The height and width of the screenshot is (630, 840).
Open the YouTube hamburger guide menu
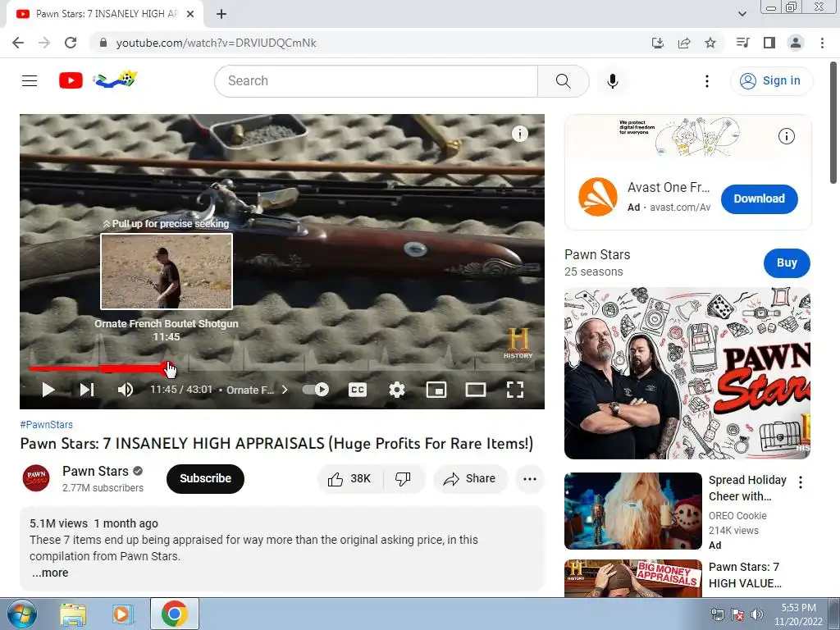[30, 81]
